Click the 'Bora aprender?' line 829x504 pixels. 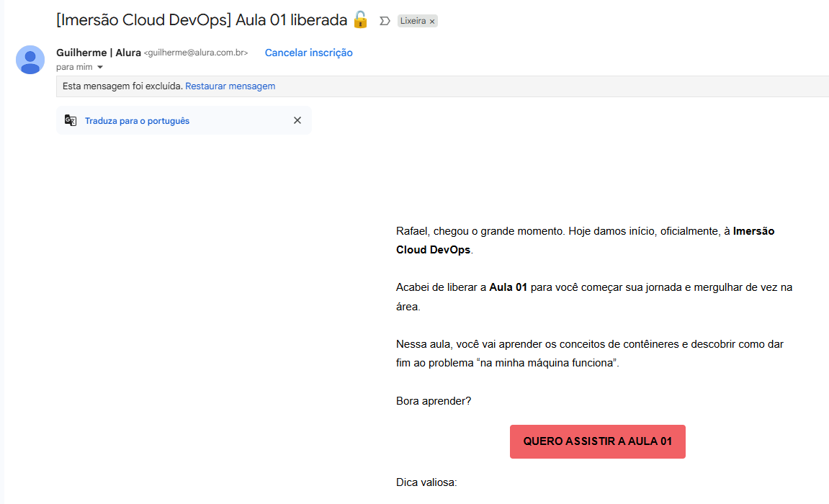coord(434,401)
